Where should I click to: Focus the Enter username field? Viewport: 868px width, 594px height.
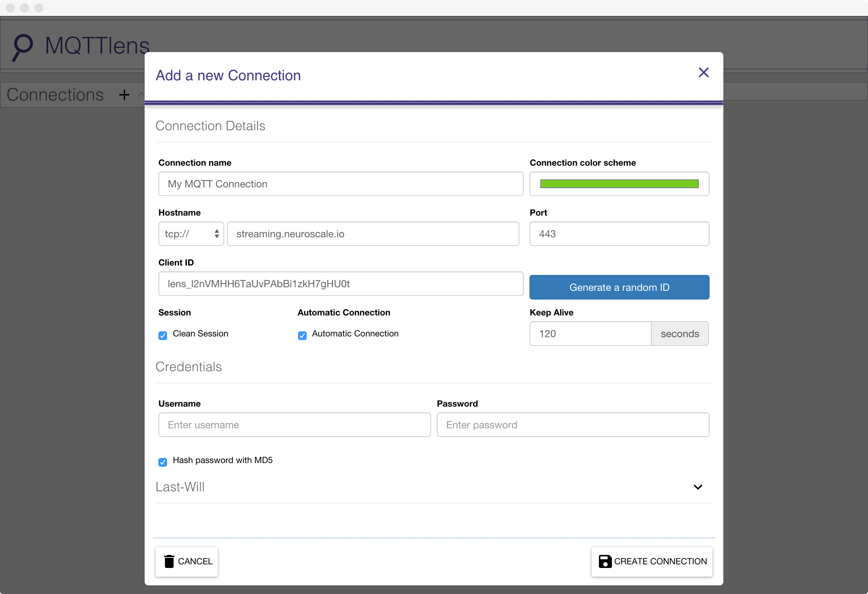coord(294,425)
